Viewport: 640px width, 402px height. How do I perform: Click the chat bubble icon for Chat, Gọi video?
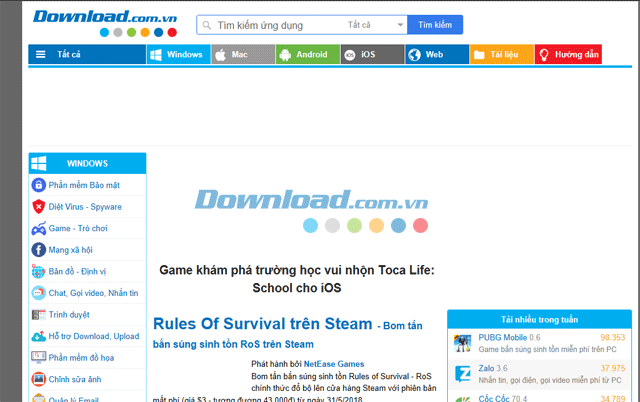pyautogui.click(x=38, y=293)
